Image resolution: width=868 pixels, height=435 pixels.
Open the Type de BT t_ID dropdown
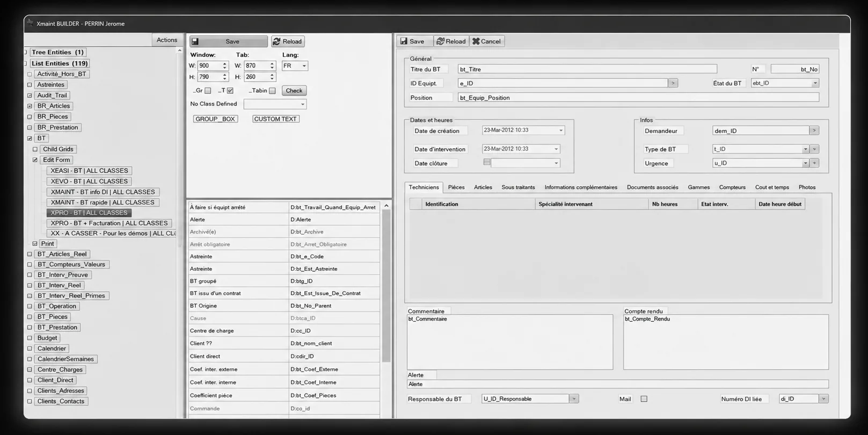tap(805, 149)
